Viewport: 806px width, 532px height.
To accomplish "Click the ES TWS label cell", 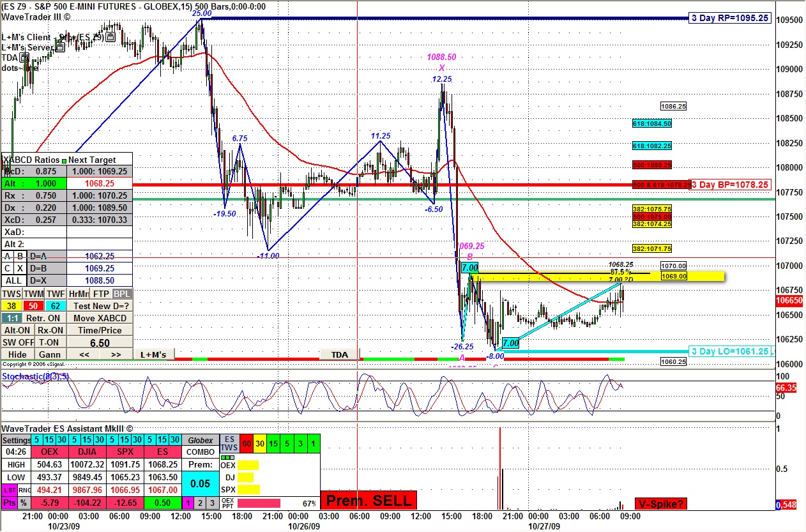I will point(229,444).
